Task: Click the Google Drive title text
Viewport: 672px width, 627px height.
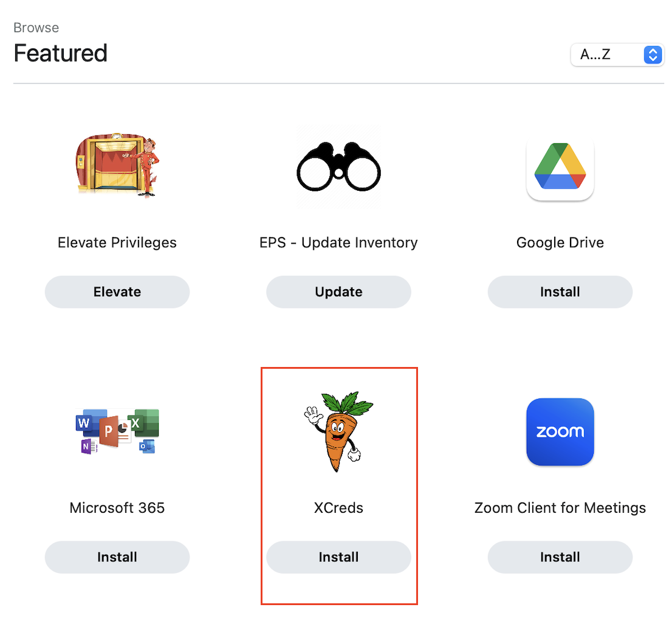Action: (560, 242)
